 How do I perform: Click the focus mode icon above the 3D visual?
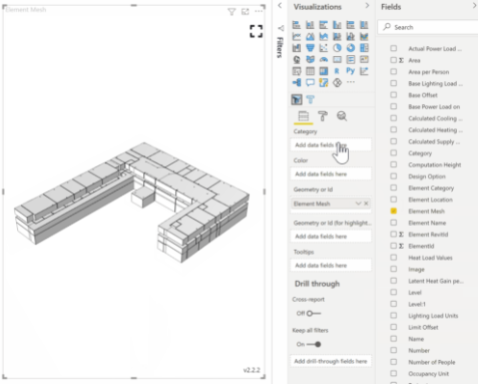click(x=245, y=12)
